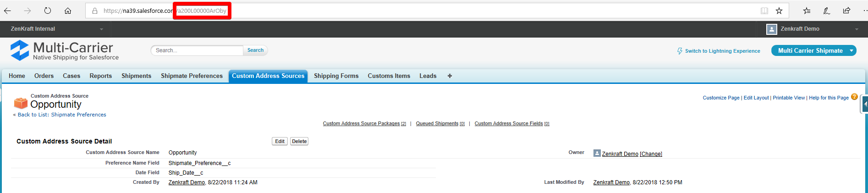Screen dimensions: 868x193
Task: Click the [Change] owner link
Action: (x=651, y=154)
